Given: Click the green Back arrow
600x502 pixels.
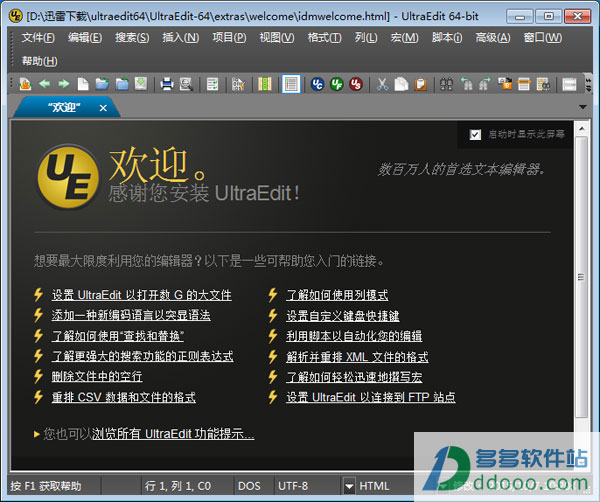Looking at the screenshot, I should [44, 83].
